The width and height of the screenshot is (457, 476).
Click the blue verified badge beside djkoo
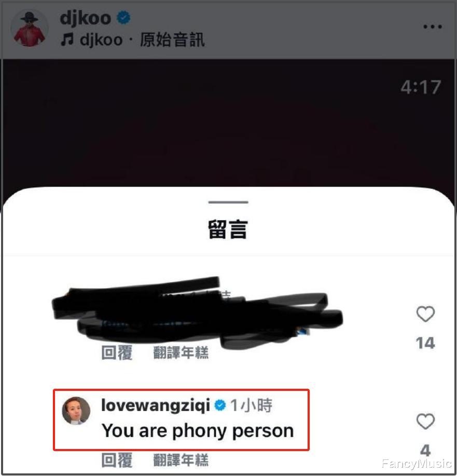pos(124,18)
